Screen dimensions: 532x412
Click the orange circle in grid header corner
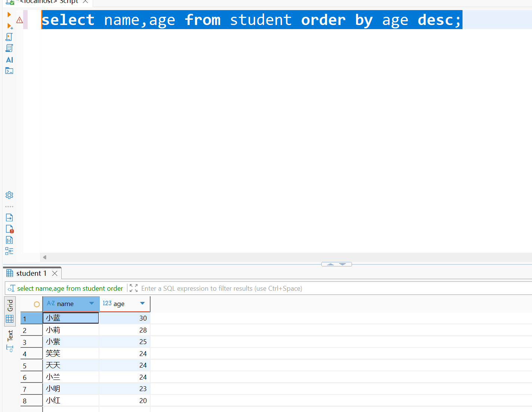(x=37, y=304)
